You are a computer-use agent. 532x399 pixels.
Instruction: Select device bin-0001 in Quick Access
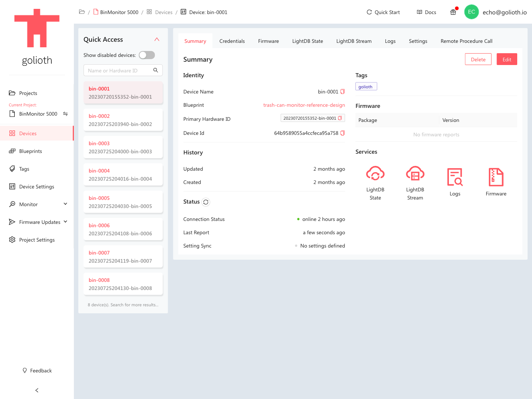point(123,93)
